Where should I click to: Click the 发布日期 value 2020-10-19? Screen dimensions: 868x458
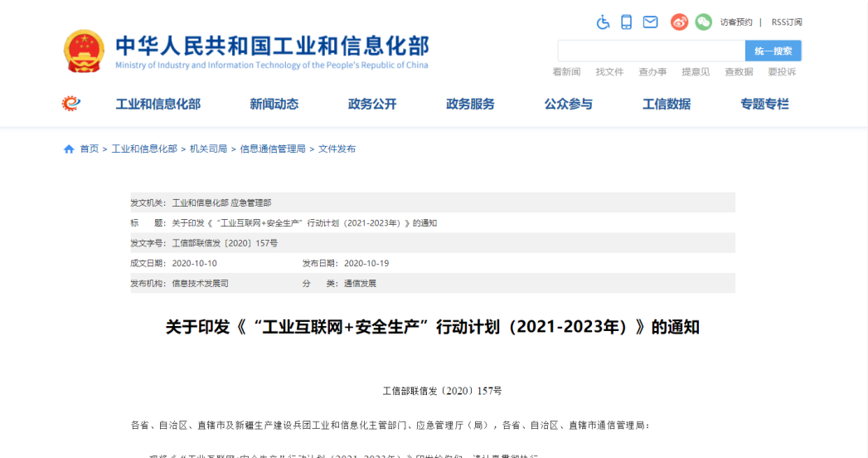[366, 264]
